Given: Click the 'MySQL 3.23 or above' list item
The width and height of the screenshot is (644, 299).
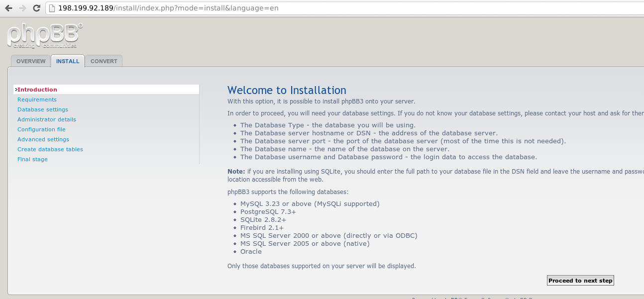Looking at the screenshot, I should coord(310,204).
